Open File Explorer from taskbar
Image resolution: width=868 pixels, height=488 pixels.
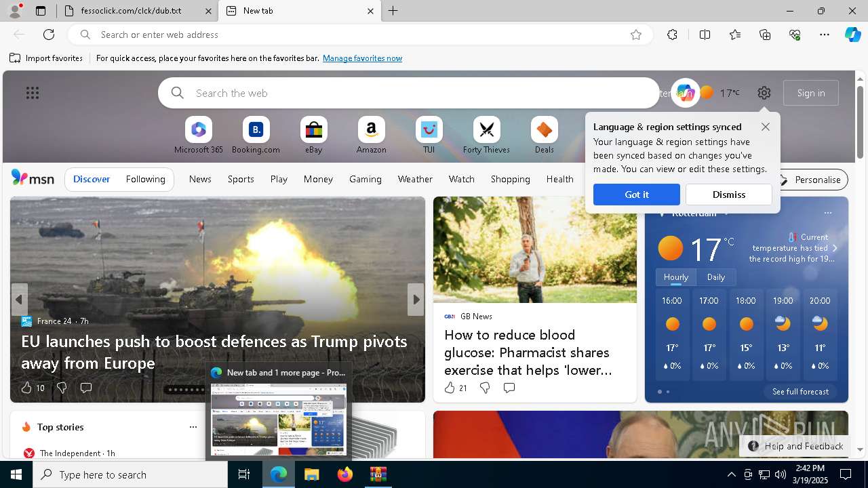[311, 474]
